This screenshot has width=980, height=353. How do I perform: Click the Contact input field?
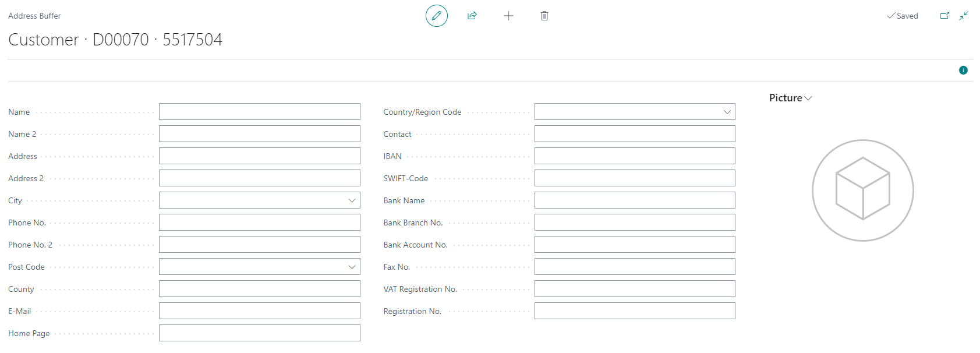click(x=635, y=134)
